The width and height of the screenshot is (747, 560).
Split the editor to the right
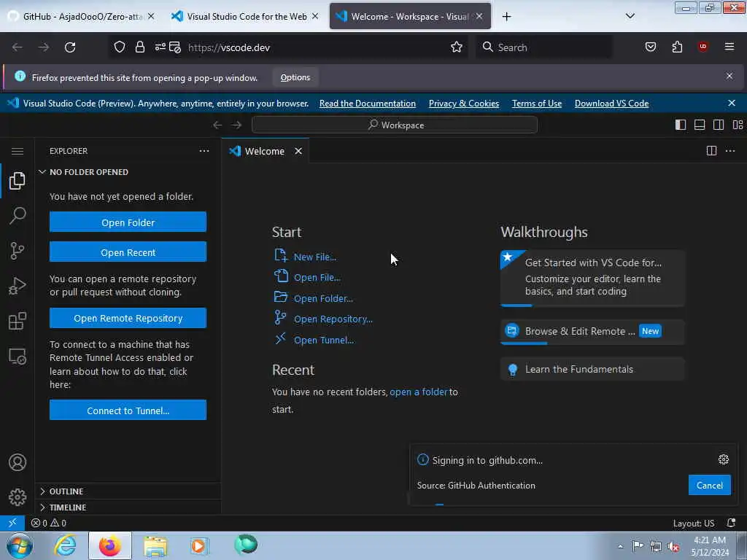[711, 151]
